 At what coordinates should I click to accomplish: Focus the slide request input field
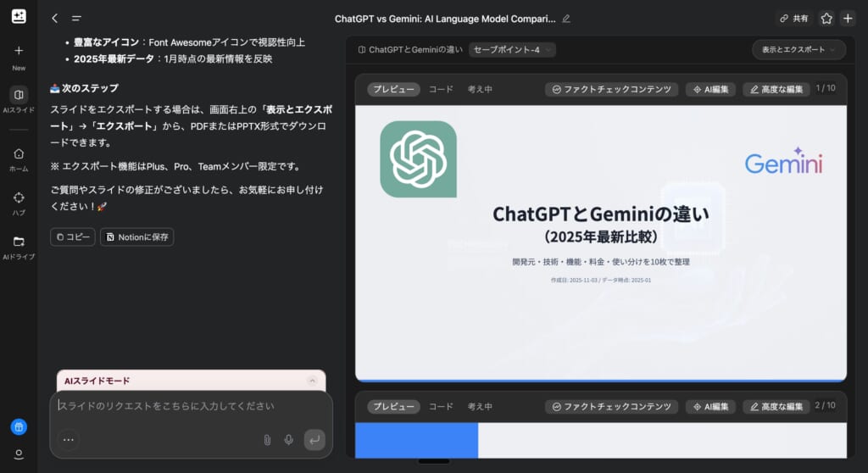191,406
